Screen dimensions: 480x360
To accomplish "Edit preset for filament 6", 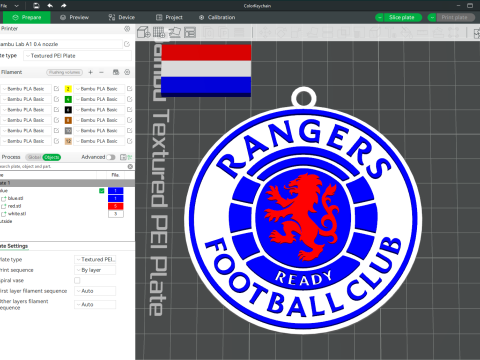I will [x=130, y=110].
